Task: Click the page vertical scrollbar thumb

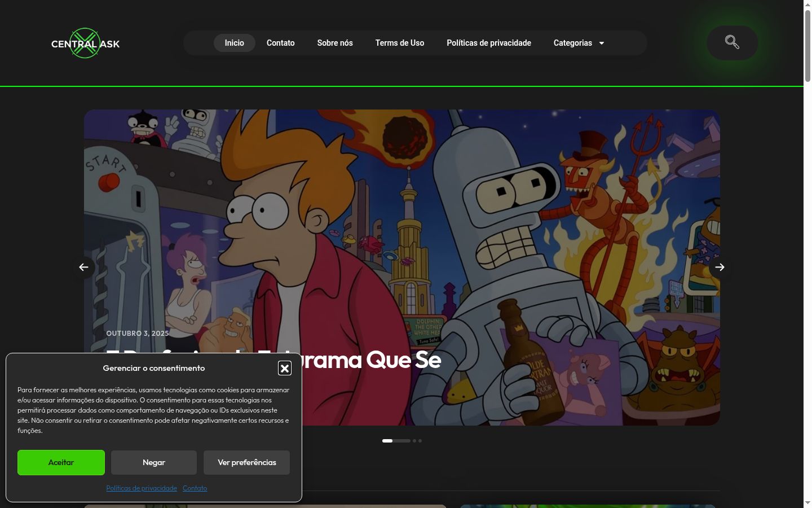Action: click(807, 46)
